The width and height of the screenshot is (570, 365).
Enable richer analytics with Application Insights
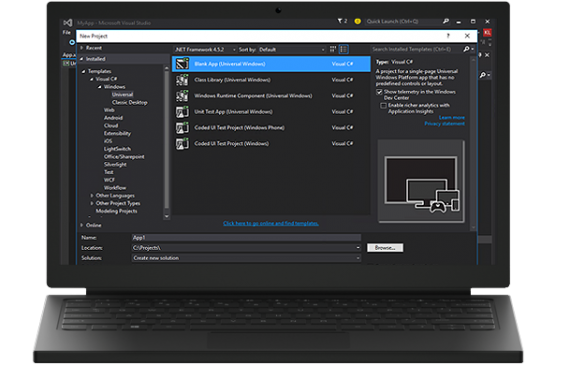point(383,105)
